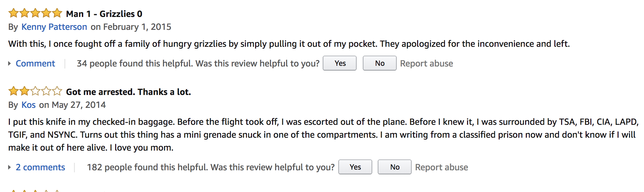Viewport: 644px width, 192px height.
Task: Click the partially visible star rating at bottom
Action: (35, 191)
